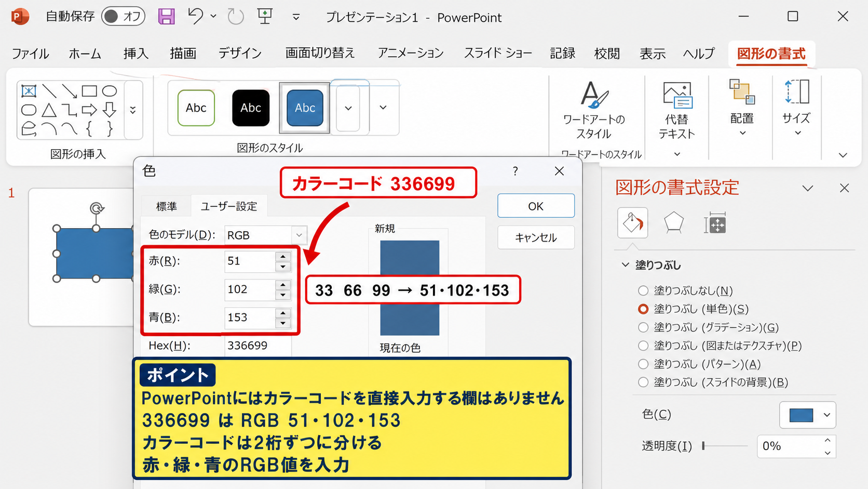Viewport: 868px width, 489px height.
Task: Click the Hex(H) field 336699
Action: tap(257, 346)
